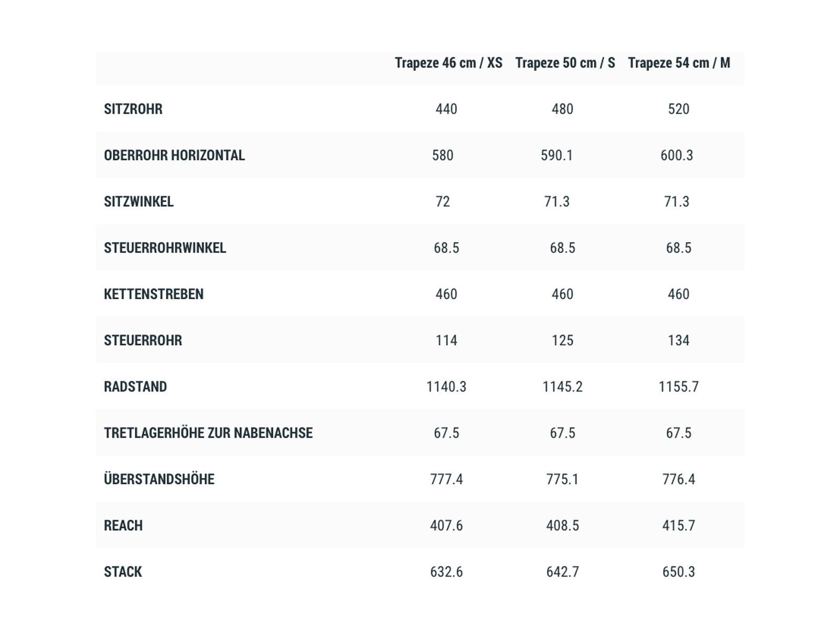Select the 1155.7 Radstand value
Viewport: 840px width, 630px height.
pyautogui.click(x=678, y=387)
